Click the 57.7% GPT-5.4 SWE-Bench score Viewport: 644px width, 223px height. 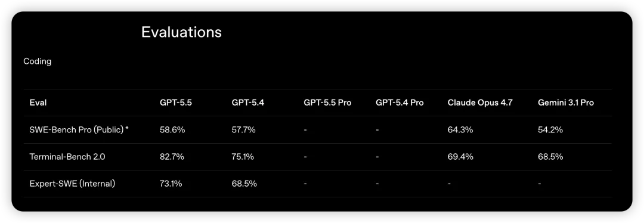(x=243, y=130)
